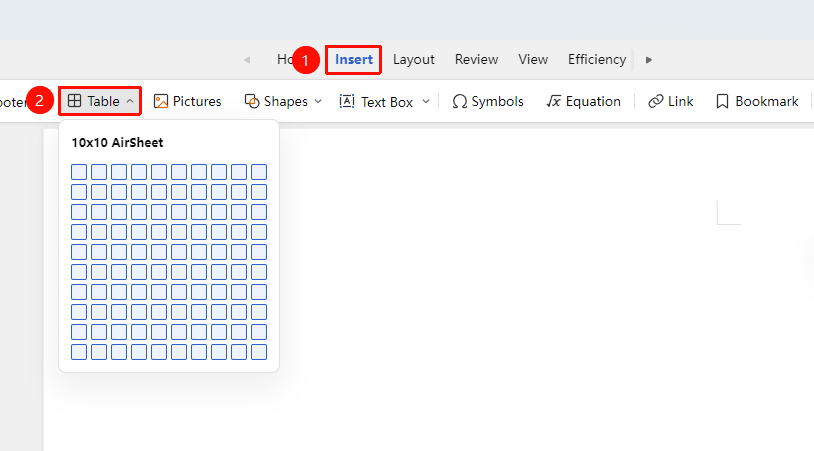Open the Efficiency tab

[597, 60]
